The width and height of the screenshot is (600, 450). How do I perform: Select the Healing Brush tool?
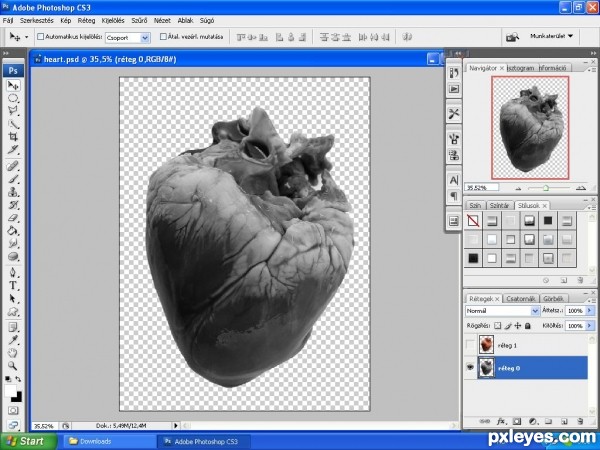pos(13,166)
